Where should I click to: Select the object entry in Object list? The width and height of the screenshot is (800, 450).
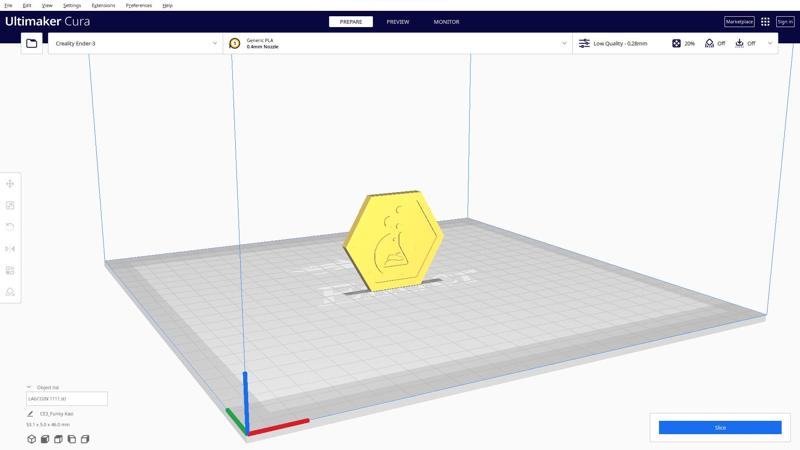point(67,398)
